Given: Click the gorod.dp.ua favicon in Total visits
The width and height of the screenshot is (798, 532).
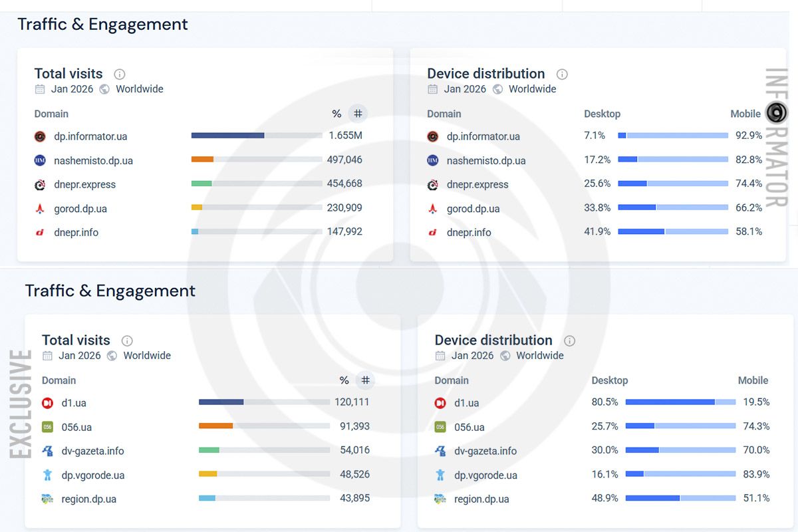Looking at the screenshot, I should pyautogui.click(x=40, y=209).
